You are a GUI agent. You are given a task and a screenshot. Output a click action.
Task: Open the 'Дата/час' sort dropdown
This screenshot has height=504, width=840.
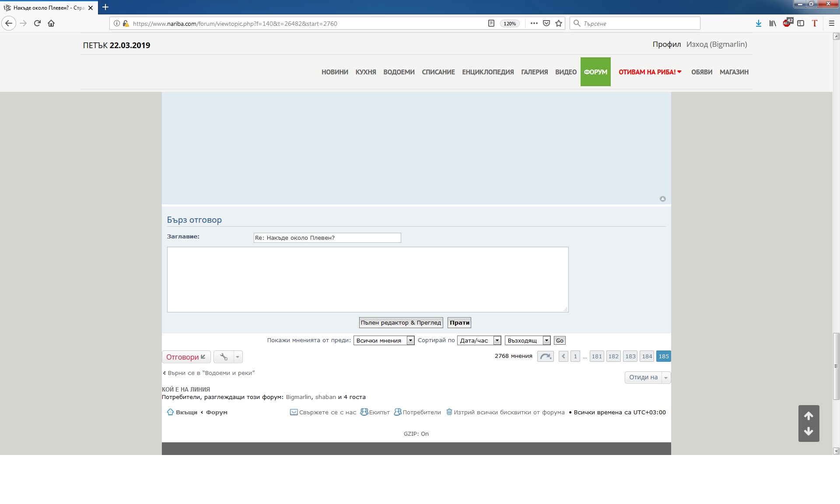tap(479, 340)
